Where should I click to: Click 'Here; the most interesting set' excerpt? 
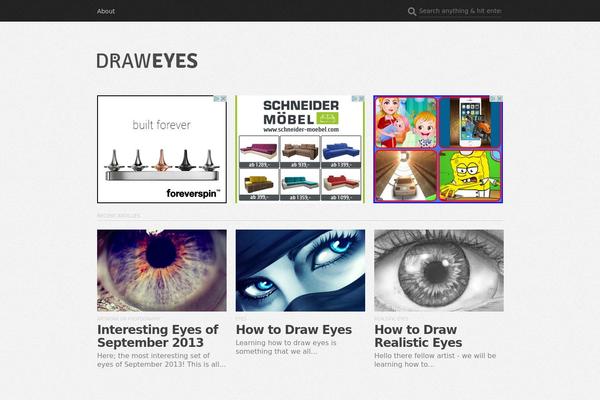161,360
